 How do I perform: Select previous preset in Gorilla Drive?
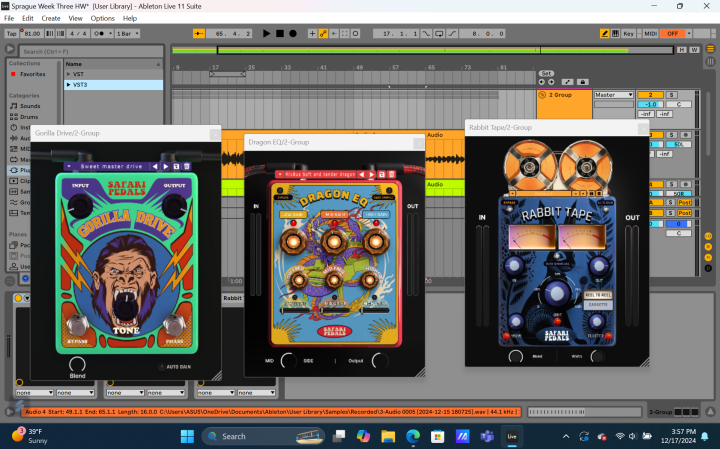153,166
